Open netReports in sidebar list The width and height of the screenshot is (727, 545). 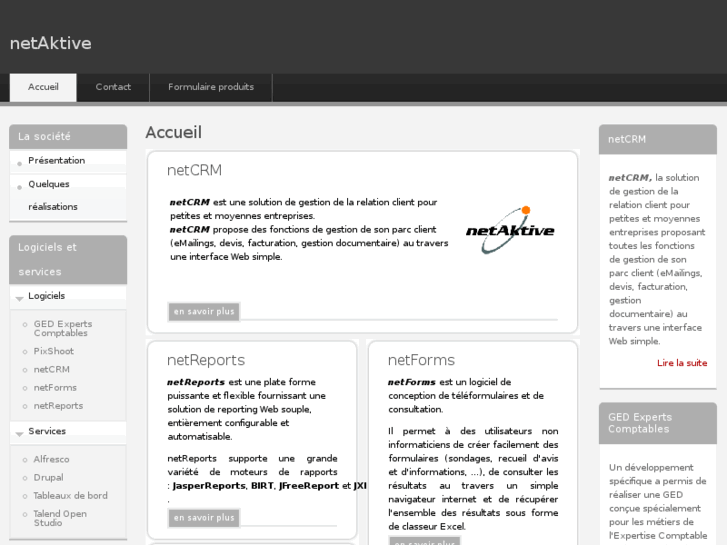[58, 406]
